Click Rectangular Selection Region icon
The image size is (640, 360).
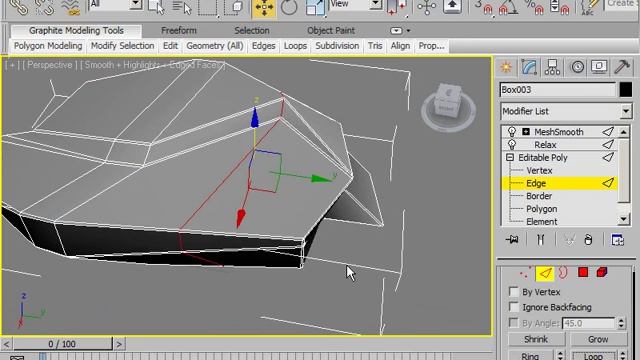pyautogui.click(x=208, y=7)
